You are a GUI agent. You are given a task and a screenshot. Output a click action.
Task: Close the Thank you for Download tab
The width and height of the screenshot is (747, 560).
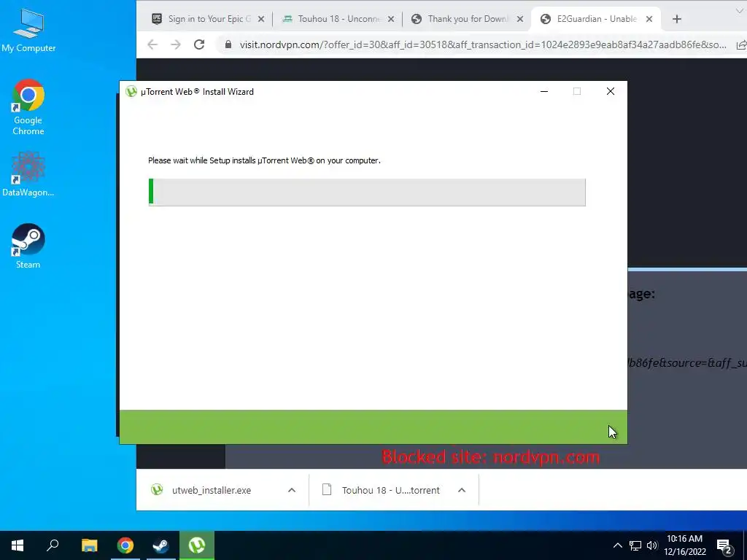point(520,19)
